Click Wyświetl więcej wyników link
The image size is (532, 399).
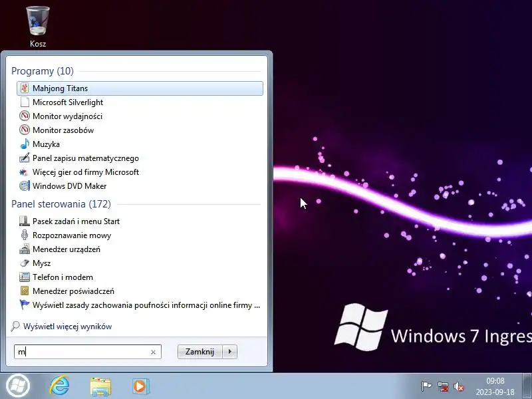(x=68, y=327)
